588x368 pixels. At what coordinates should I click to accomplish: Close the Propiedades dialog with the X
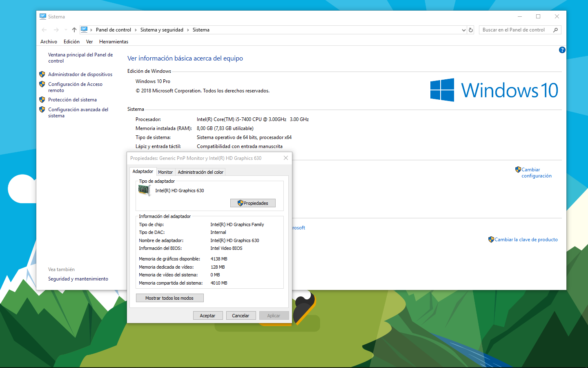[286, 158]
